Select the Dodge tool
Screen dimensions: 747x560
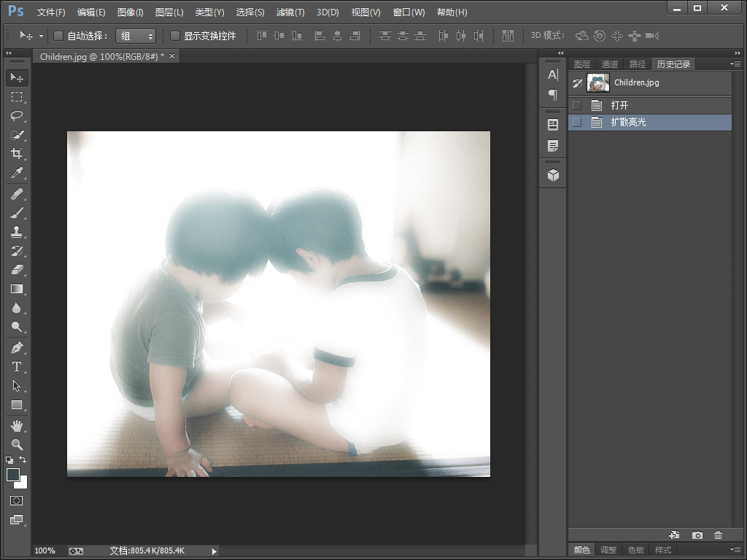17,327
